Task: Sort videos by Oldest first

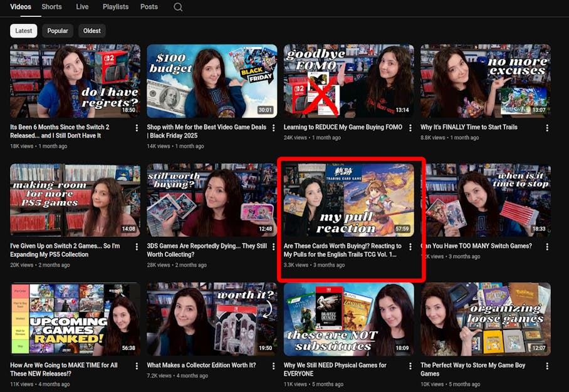Action: [92, 31]
